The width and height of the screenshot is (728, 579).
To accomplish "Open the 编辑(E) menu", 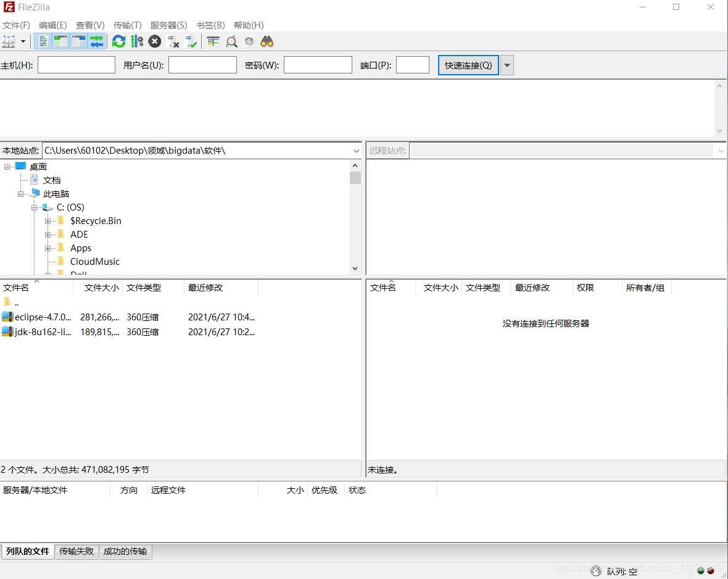I will coord(53,25).
